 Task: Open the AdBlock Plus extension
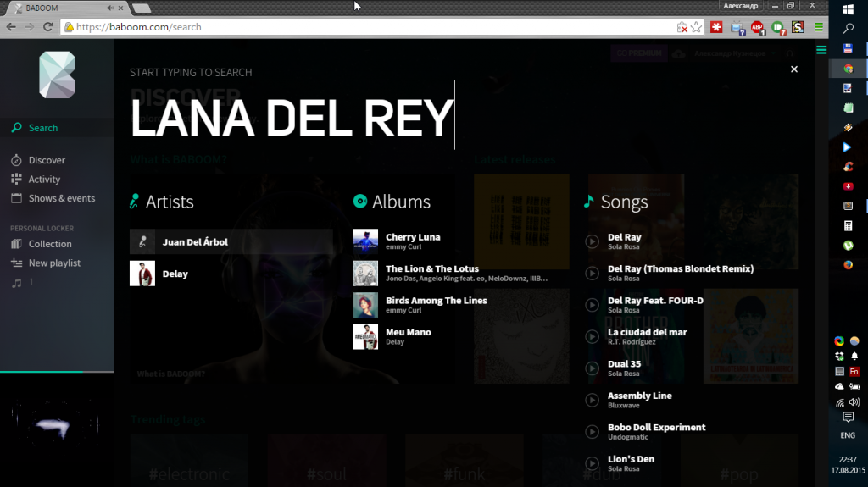[757, 28]
